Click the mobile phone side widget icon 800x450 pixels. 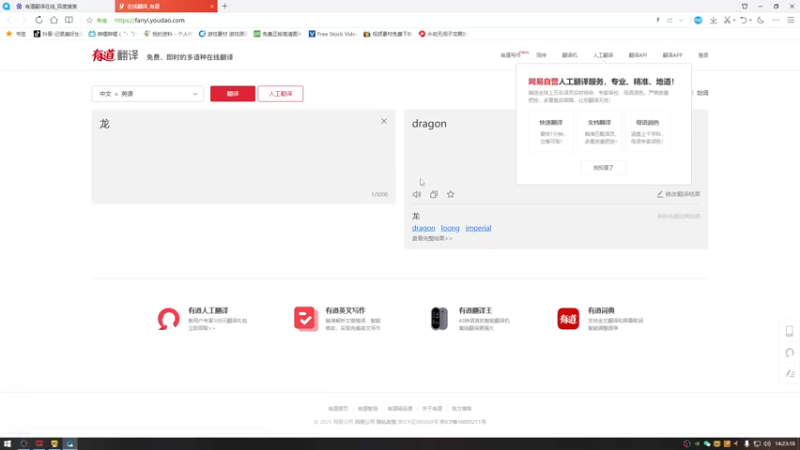click(789, 331)
